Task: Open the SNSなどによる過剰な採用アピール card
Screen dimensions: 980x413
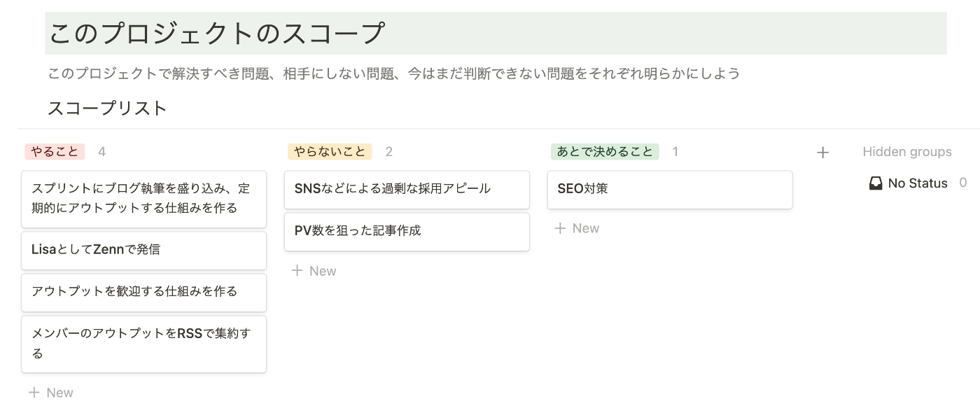Action: [407, 190]
